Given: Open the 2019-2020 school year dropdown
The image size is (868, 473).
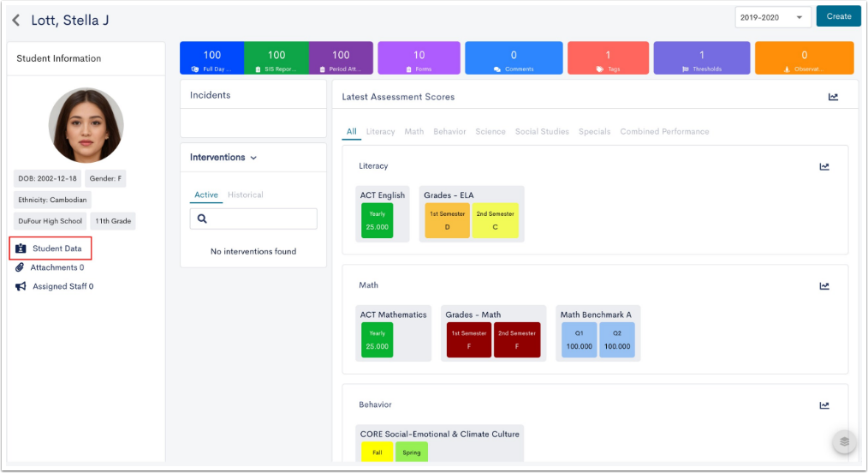Looking at the screenshot, I should coord(773,18).
